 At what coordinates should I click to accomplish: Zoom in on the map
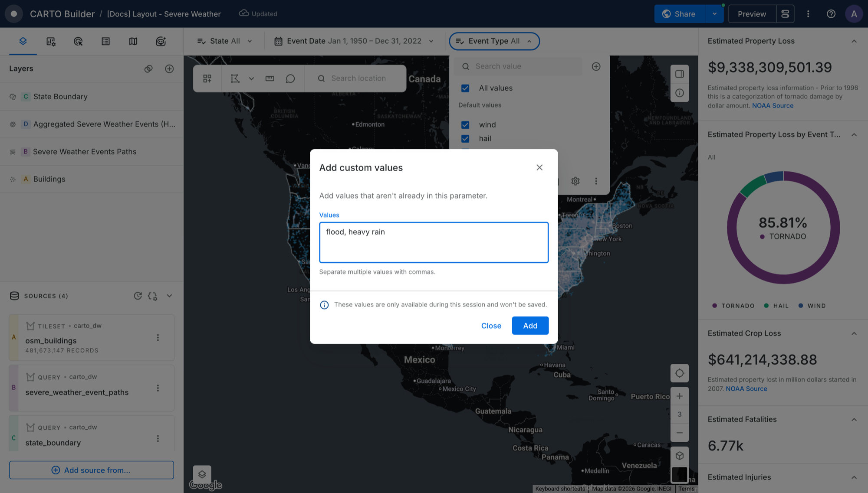680,396
